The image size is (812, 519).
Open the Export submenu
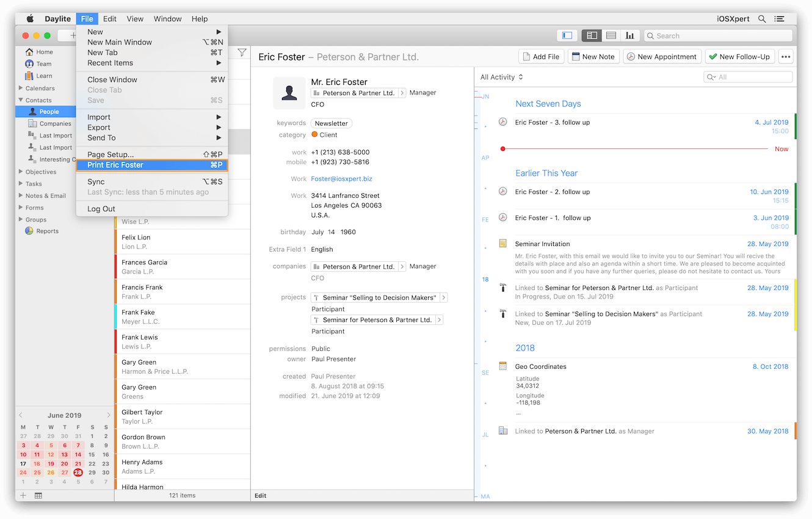pos(152,127)
